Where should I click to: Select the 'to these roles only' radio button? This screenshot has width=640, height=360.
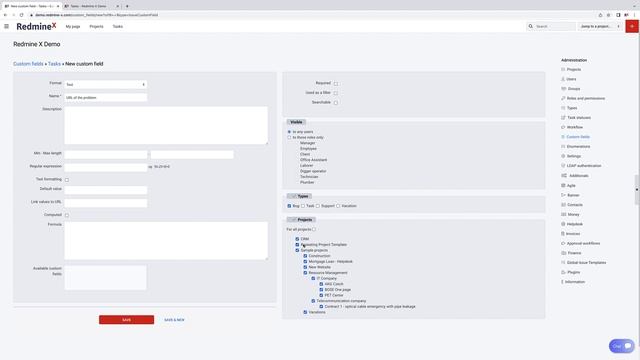(289, 138)
